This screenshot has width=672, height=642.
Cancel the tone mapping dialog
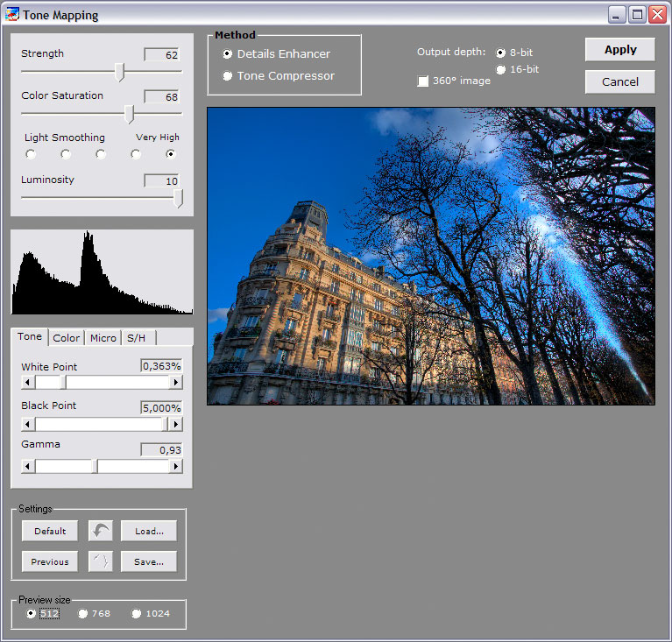pyautogui.click(x=620, y=81)
